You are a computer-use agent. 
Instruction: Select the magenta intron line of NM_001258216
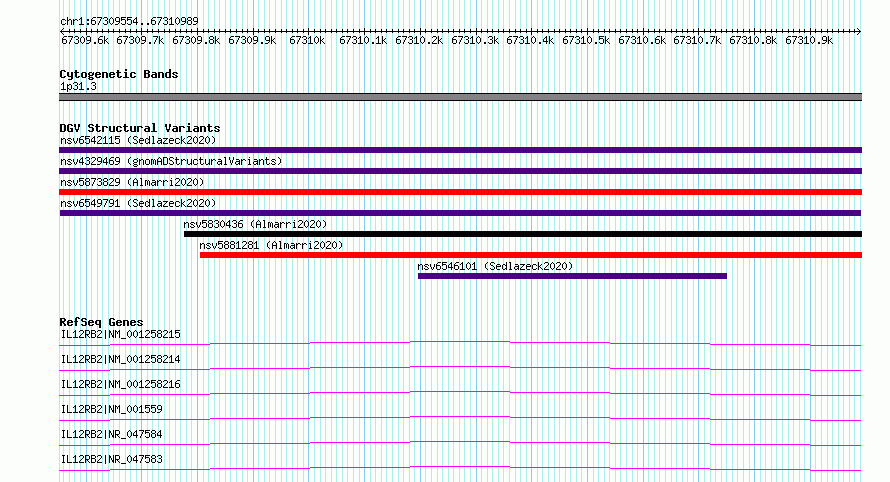(x=460, y=393)
